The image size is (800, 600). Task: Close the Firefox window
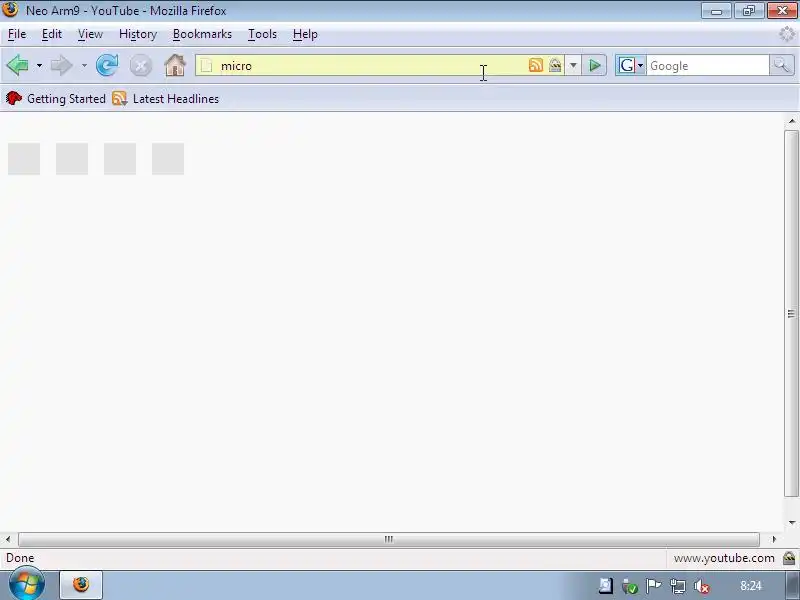(782, 10)
